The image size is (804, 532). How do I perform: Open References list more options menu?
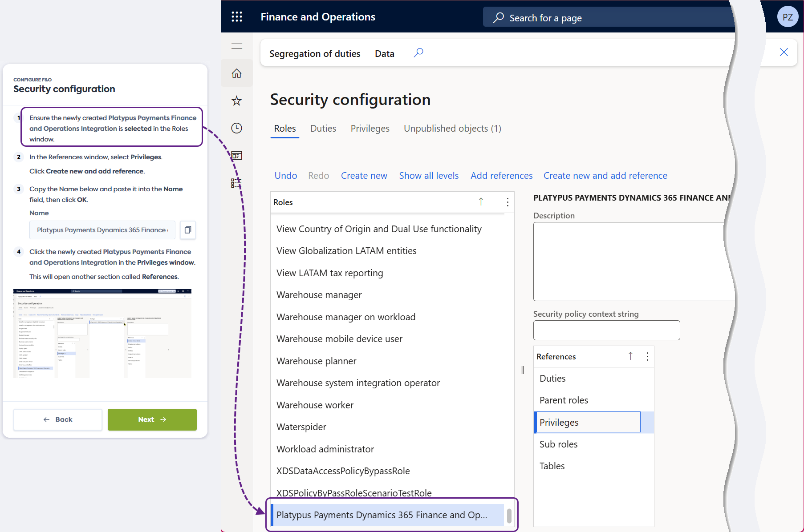pos(647,357)
